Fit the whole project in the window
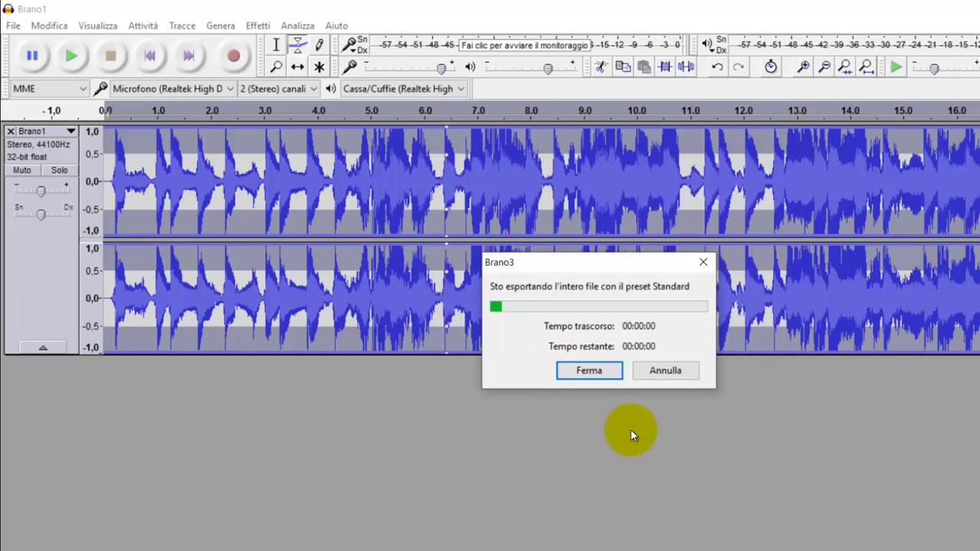980x551 pixels. (867, 67)
